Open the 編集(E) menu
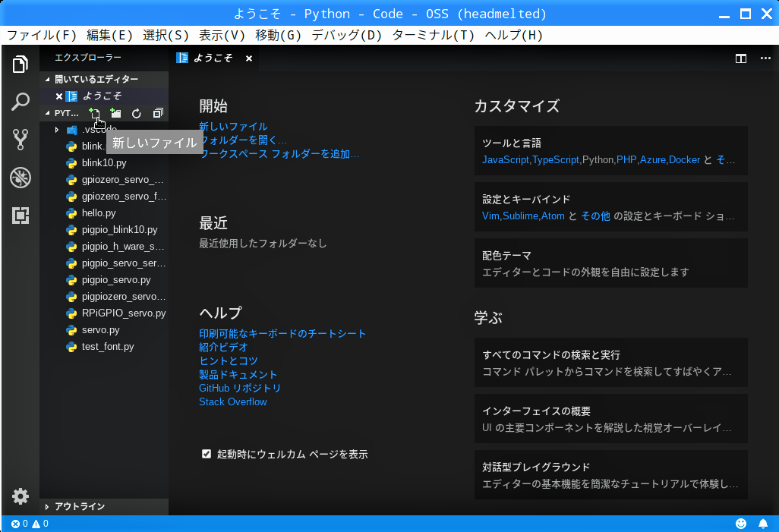Image resolution: width=779 pixels, height=532 pixels. coord(110,35)
